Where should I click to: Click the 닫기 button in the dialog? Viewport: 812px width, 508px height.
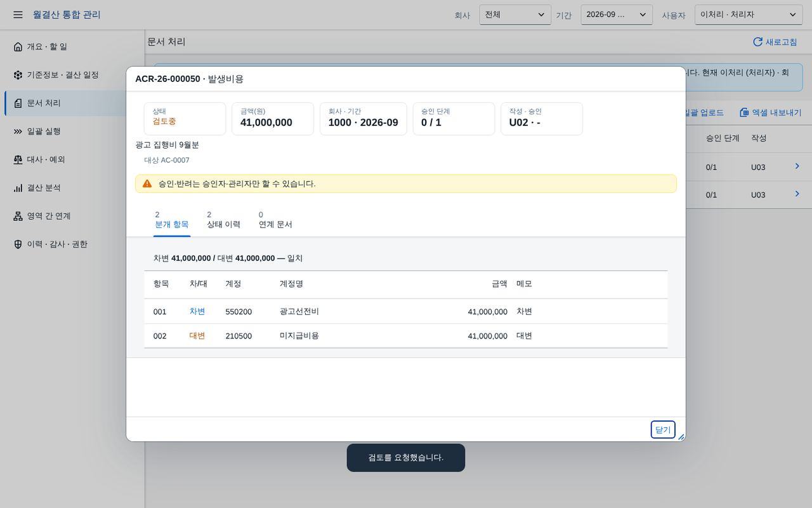pyautogui.click(x=663, y=430)
